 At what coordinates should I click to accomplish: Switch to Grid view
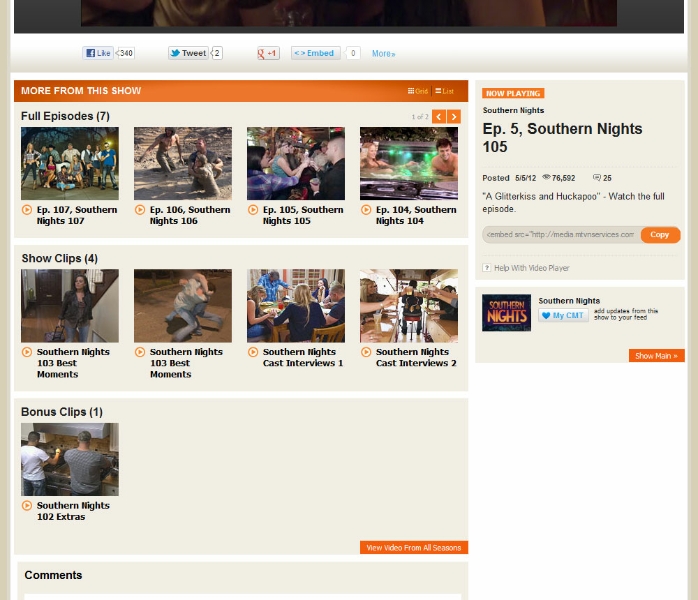(x=417, y=91)
